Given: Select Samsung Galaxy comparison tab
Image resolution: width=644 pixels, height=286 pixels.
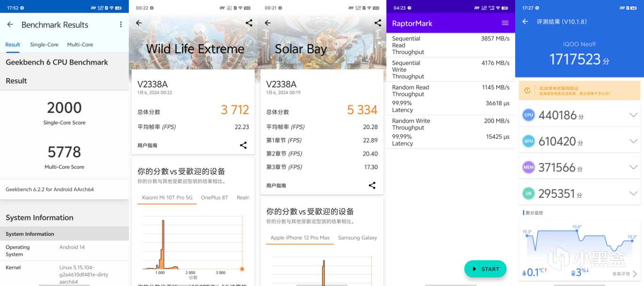Looking at the screenshot, I should point(357,238).
